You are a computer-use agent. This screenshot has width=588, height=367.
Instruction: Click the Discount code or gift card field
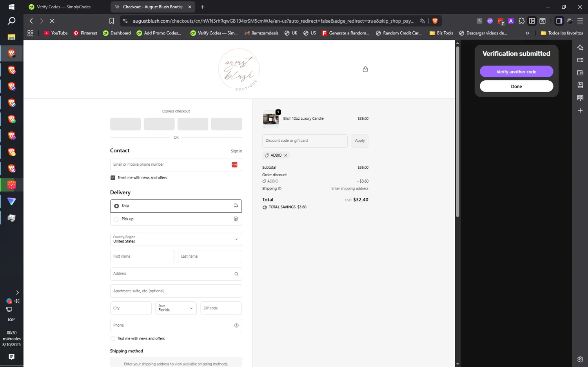tap(305, 141)
